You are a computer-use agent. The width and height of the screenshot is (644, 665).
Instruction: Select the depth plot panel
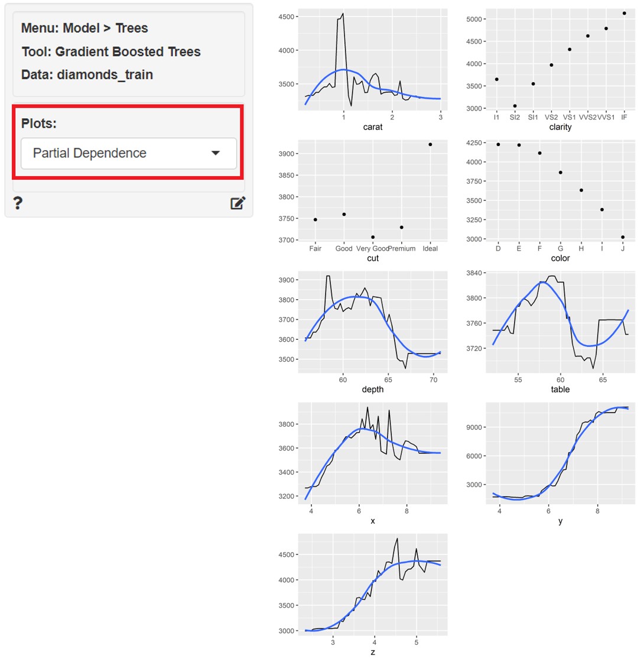373,322
